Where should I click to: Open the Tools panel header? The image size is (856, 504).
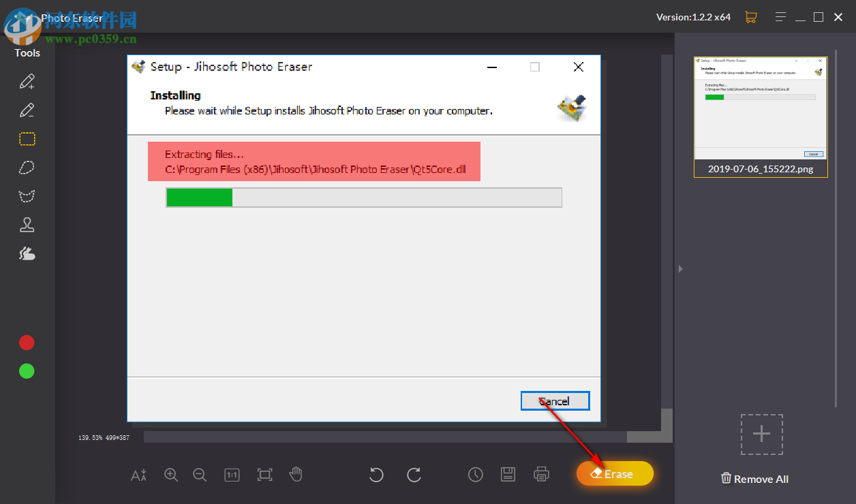[x=27, y=52]
